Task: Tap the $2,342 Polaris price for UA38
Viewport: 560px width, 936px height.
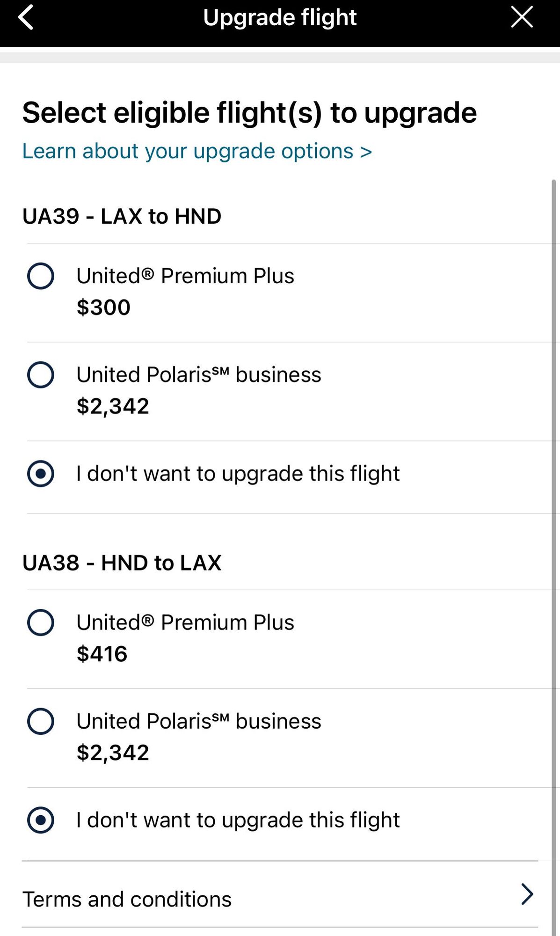Action: tap(113, 753)
